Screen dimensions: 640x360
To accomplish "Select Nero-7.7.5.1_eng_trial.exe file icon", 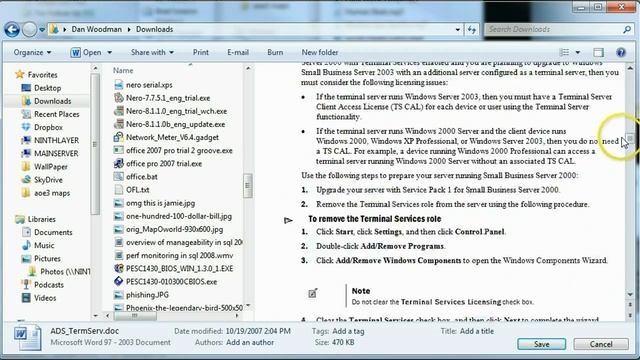I will coord(119,98).
